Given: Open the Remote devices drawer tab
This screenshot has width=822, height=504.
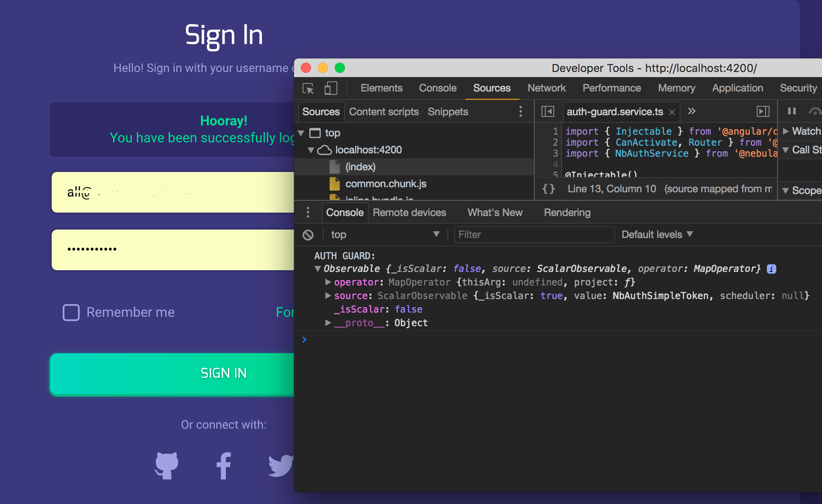Looking at the screenshot, I should [x=409, y=213].
